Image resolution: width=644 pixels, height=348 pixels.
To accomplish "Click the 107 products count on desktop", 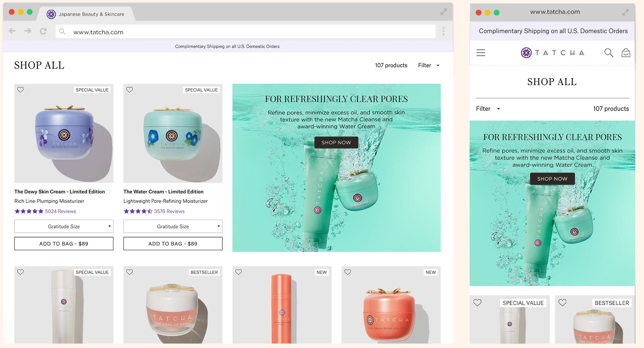I will [x=391, y=65].
